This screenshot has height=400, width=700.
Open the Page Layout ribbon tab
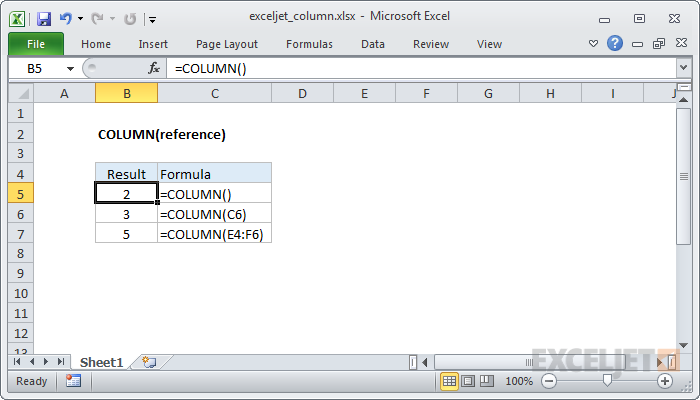click(226, 44)
